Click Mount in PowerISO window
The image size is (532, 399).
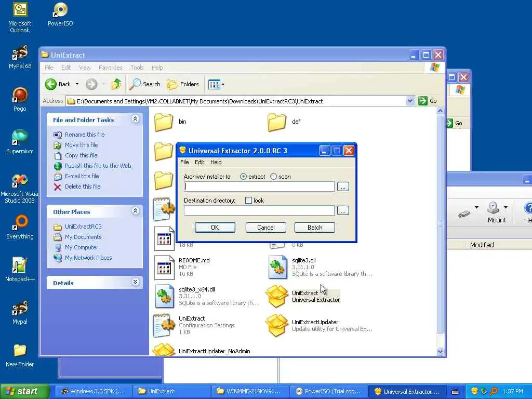(497, 212)
